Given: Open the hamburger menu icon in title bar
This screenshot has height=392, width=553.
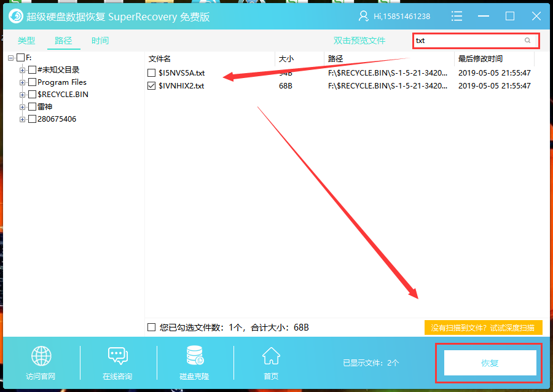Looking at the screenshot, I should (457, 16).
